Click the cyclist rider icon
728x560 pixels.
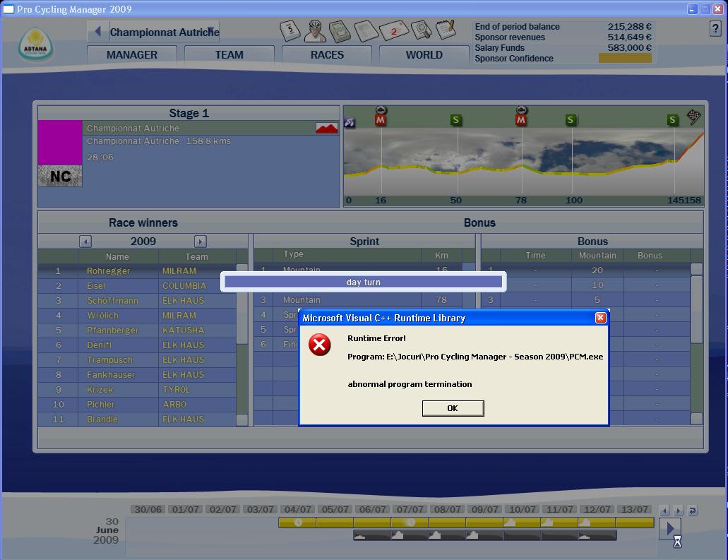[x=314, y=30]
